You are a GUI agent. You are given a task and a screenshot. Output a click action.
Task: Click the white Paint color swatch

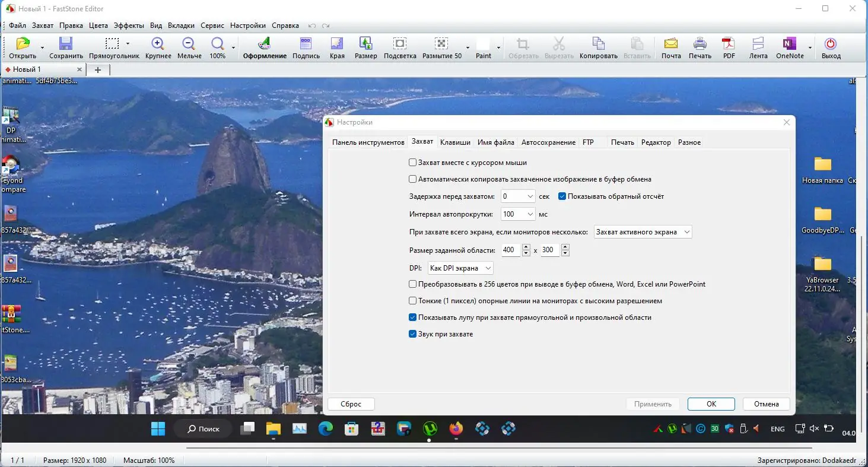coord(483,45)
